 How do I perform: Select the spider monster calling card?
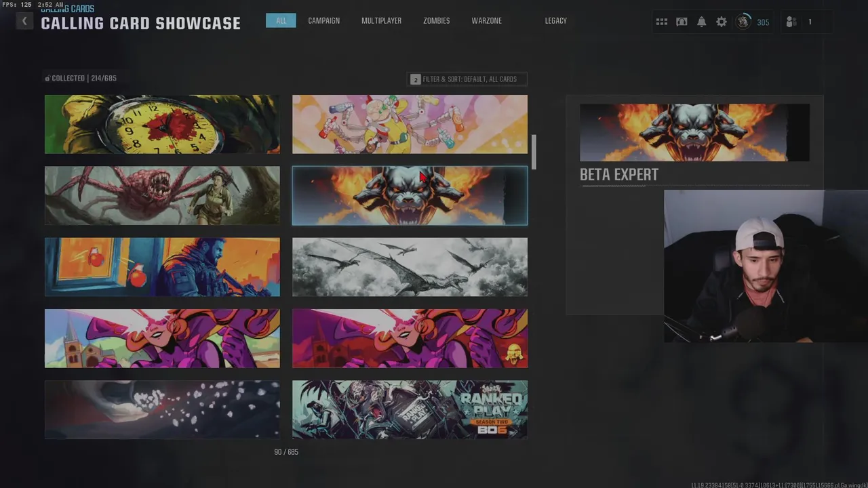point(162,195)
